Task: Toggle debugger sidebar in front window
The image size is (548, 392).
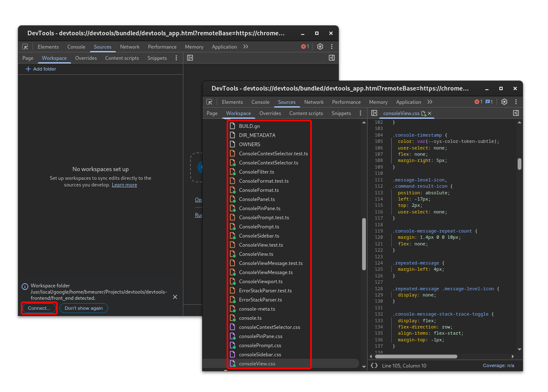Action: pyautogui.click(x=516, y=113)
